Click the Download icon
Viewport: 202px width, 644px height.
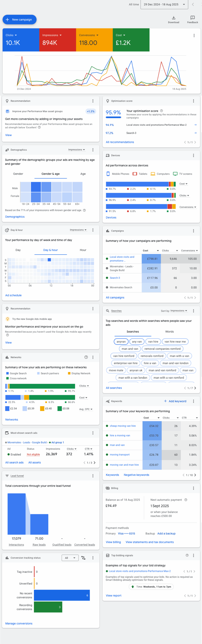(x=174, y=18)
